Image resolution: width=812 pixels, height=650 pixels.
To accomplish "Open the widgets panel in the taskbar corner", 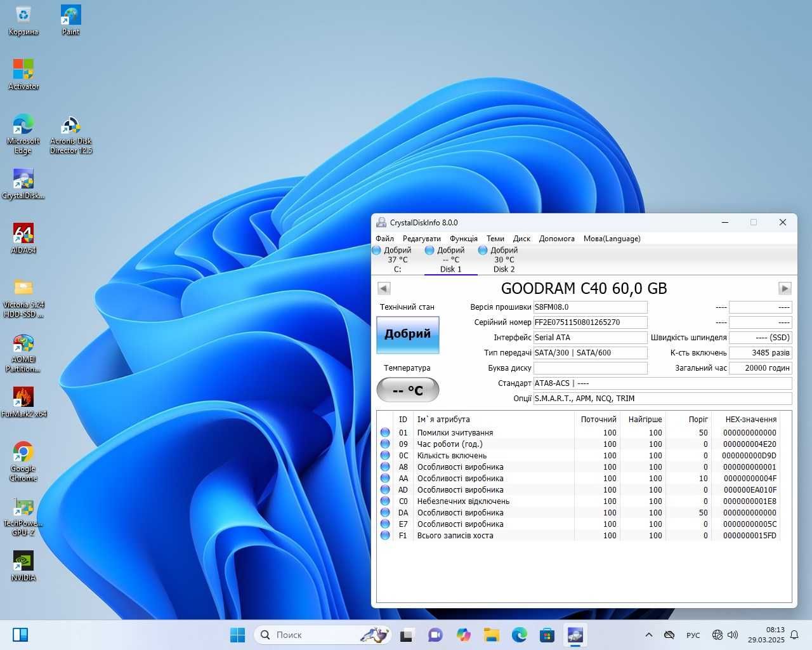I will click(20, 635).
